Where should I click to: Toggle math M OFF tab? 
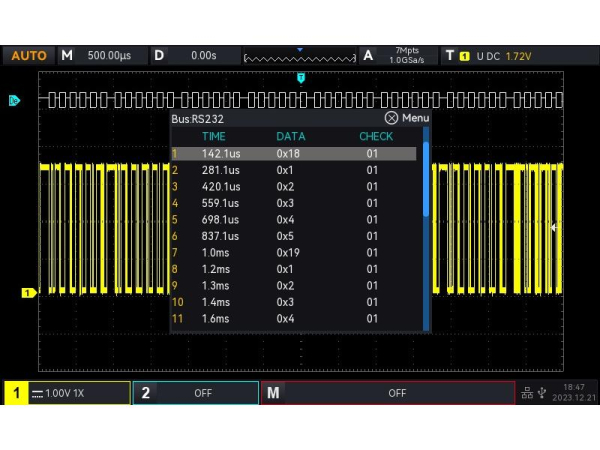tap(388, 393)
